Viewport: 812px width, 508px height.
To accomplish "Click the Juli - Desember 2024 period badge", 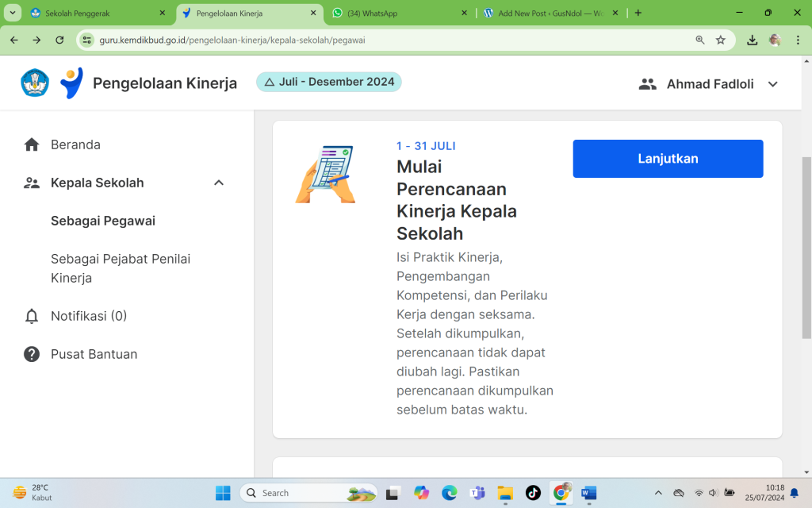I will tap(329, 82).
